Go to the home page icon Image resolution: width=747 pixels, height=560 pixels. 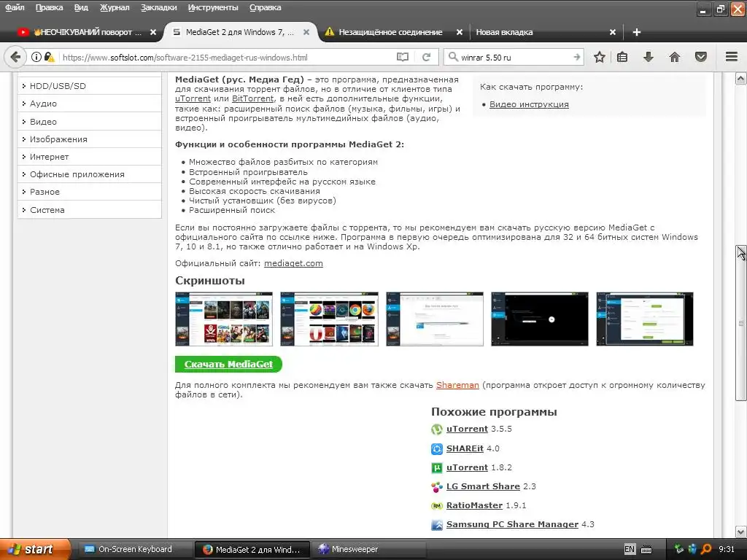coord(675,57)
